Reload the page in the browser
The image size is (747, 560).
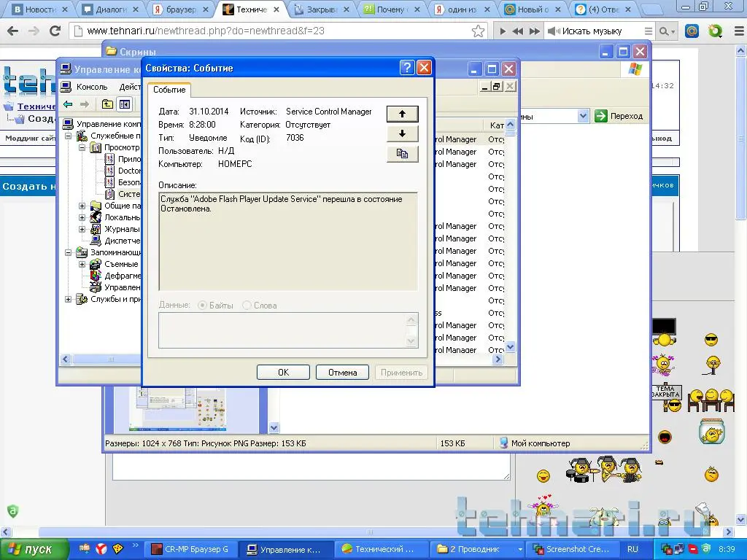(55, 31)
